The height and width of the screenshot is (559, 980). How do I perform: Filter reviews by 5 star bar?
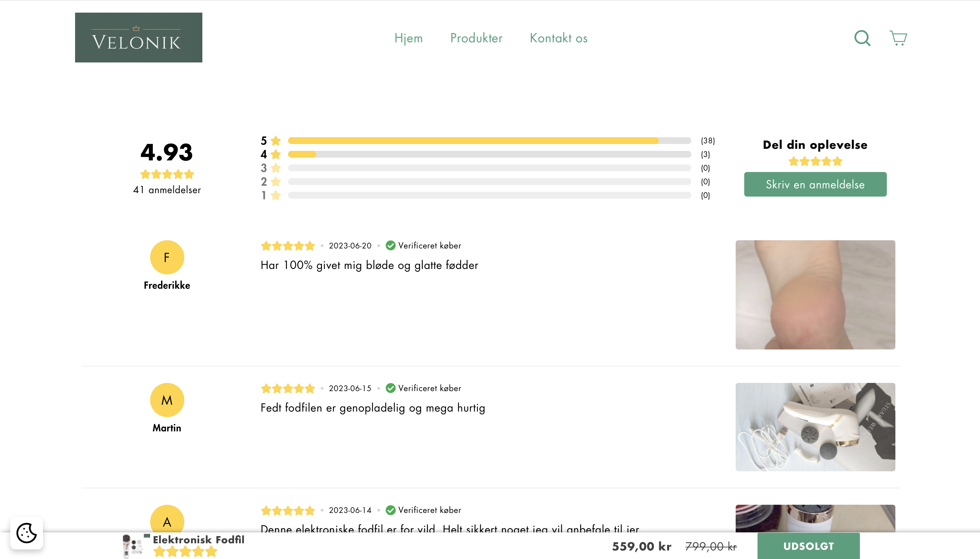point(489,141)
